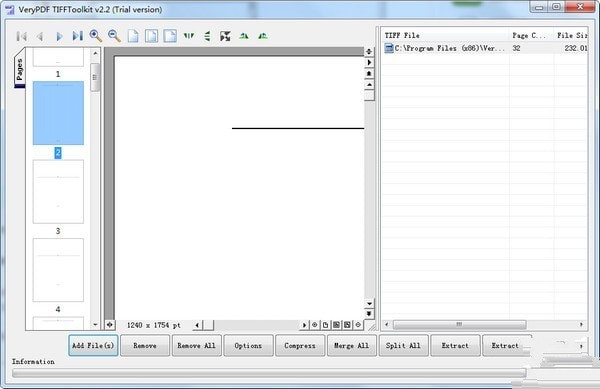The image size is (600, 389).
Task: Click the rotate left green icon
Action: pyautogui.click(x=244, y=36)
